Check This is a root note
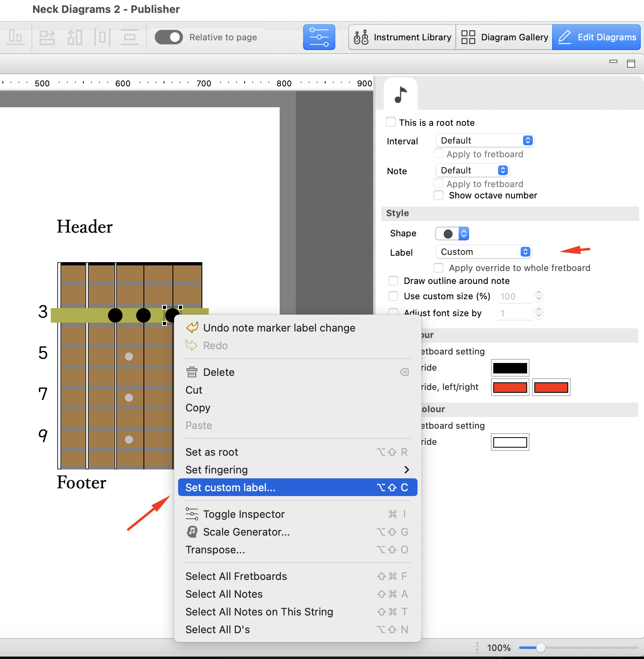This screenshot has height=659, width=644. tap(391, 122)
